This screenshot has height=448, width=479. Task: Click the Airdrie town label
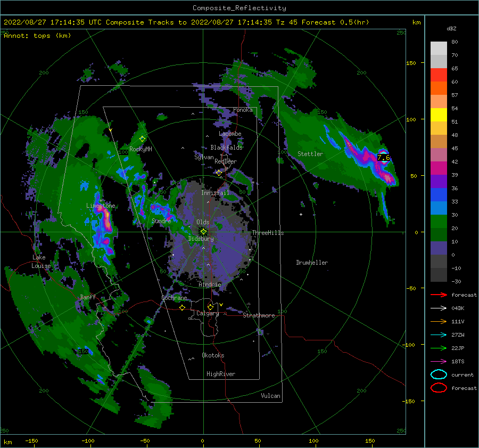pyautogui.click(x=210, y=284)
